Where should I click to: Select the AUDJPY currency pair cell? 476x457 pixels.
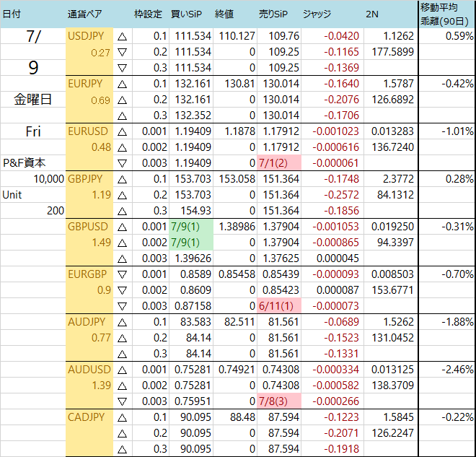click(x=89, y=322)
